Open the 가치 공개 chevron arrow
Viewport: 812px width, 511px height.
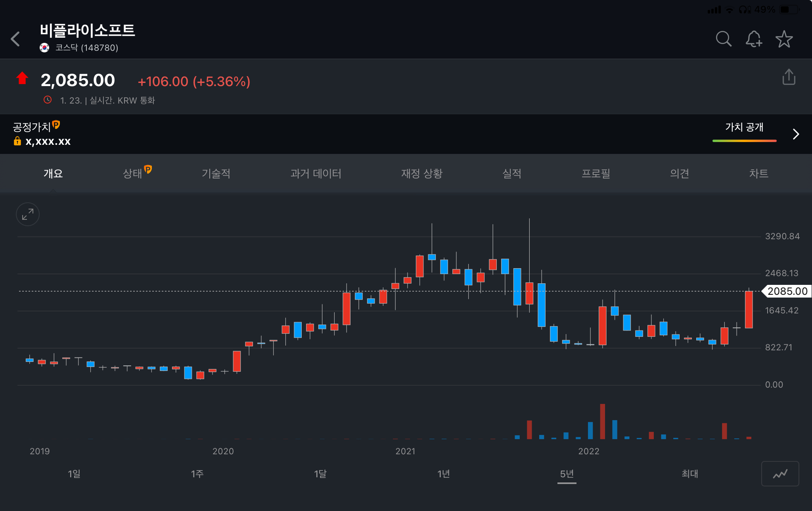pos(796,134)
